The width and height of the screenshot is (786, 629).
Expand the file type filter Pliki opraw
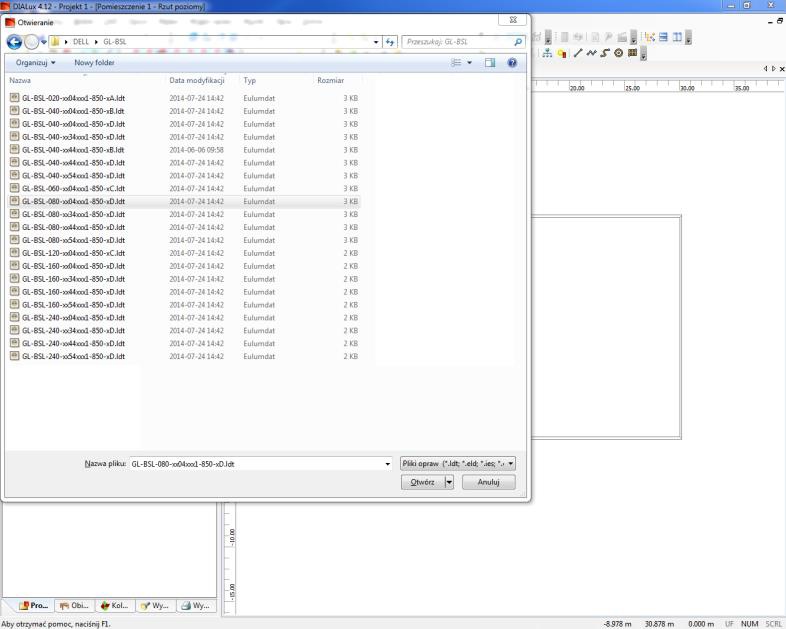point(457,464)
